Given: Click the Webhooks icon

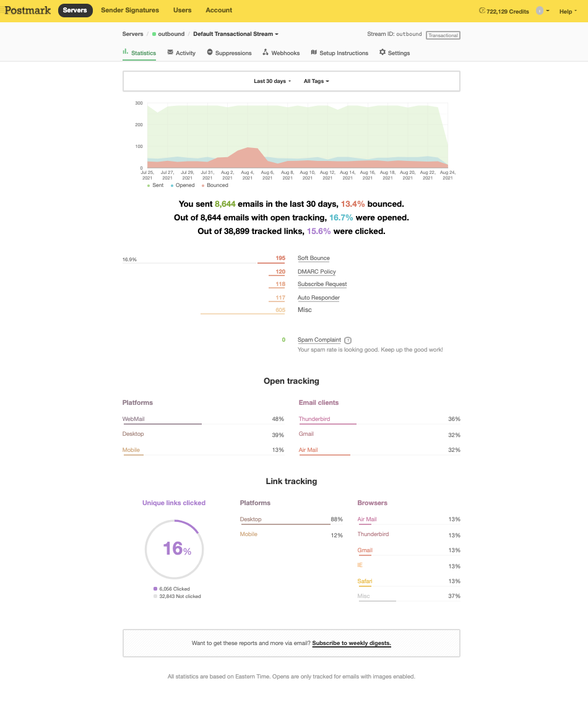Looking at the screenshot, I should coord(266,53).
